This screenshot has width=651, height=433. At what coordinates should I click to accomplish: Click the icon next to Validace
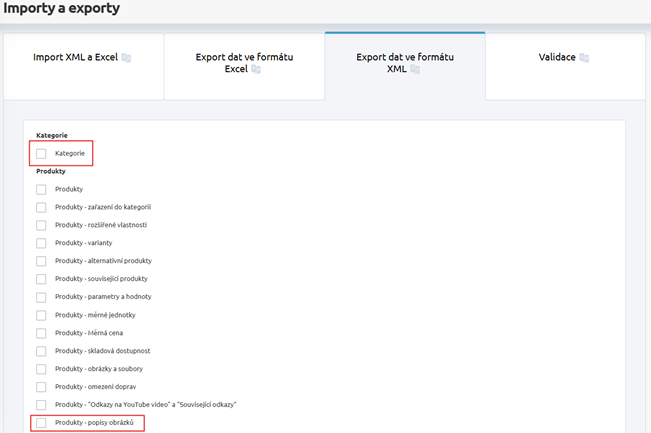pos(584,58)
